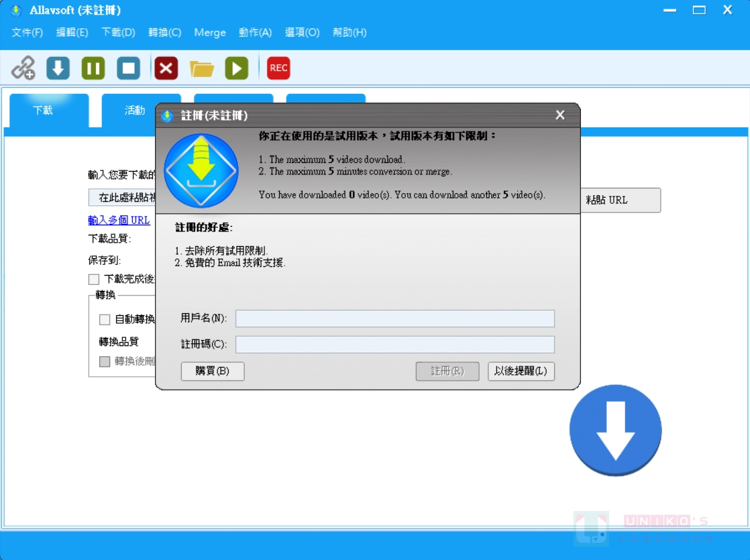Viewport: 750px width, 560px height.
Task: Open the 輸入多個 URL link
Action: pos(119,220)
